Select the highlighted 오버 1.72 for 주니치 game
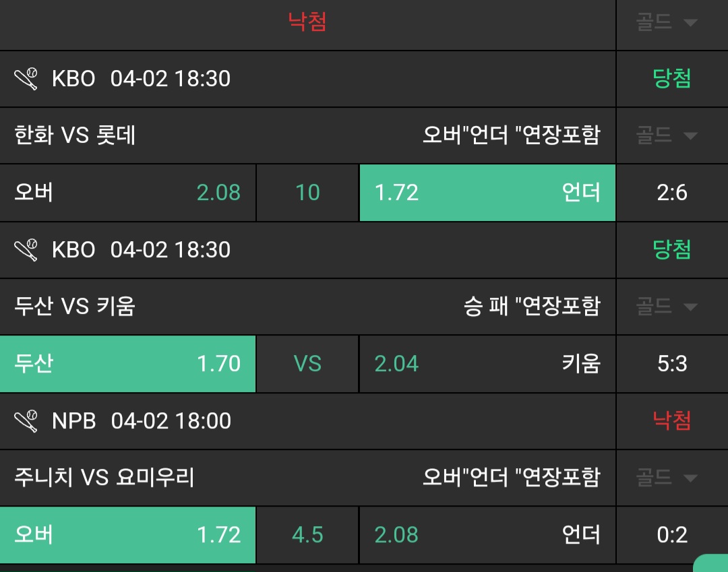The height and width of the screenshot is (572, 728). (127, 535)
